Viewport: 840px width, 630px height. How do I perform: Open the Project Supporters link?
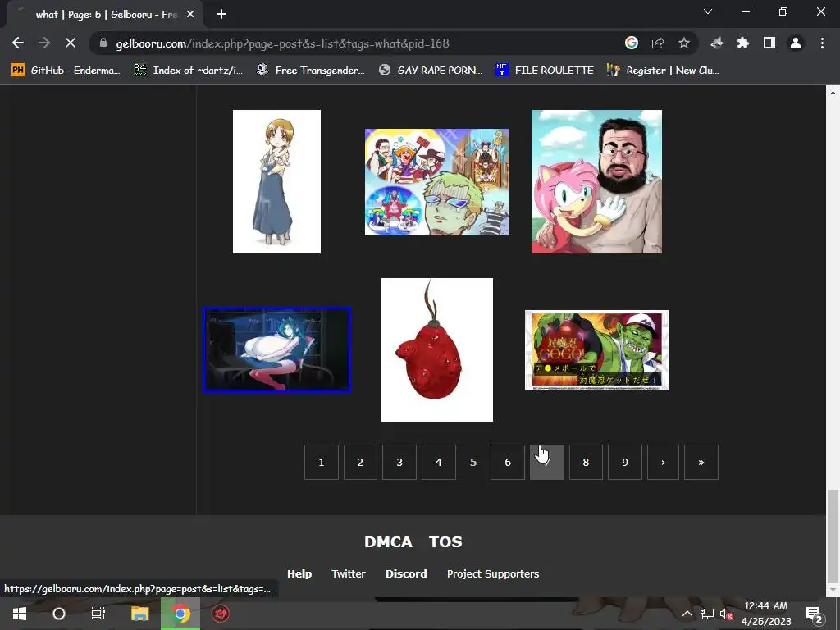point(493,573)
